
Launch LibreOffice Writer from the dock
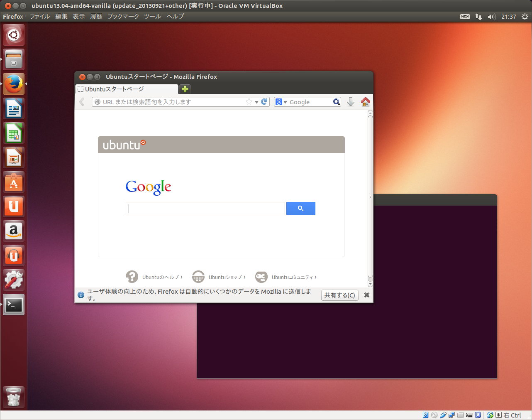click(14, 108)
